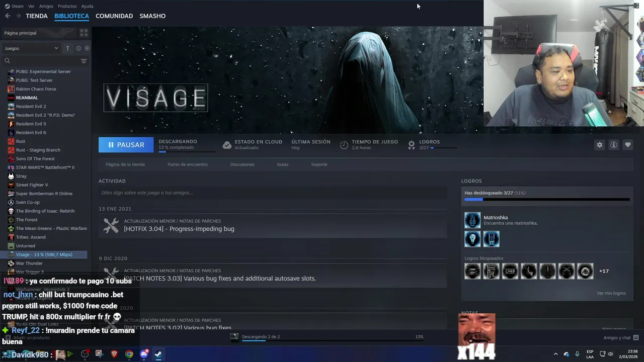Go forward with the forward arrow
The height and width of the screenshot is (362, 644).
tap(18, 16)
